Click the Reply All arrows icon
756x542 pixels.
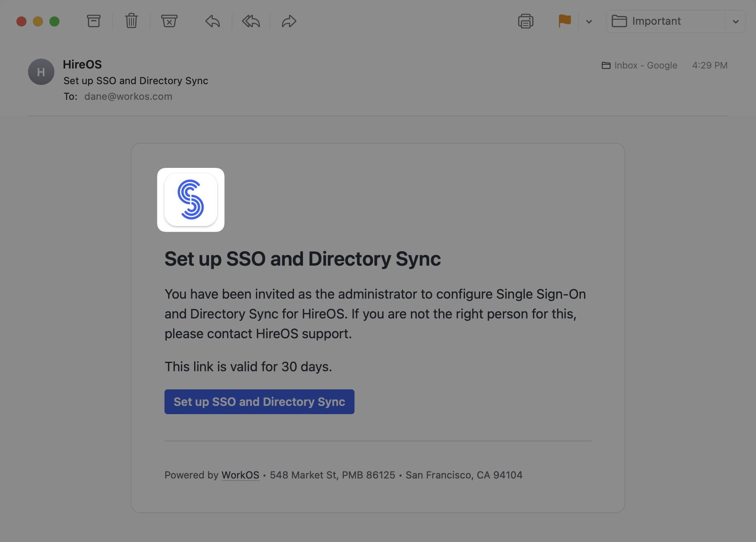tap(251, 21)
